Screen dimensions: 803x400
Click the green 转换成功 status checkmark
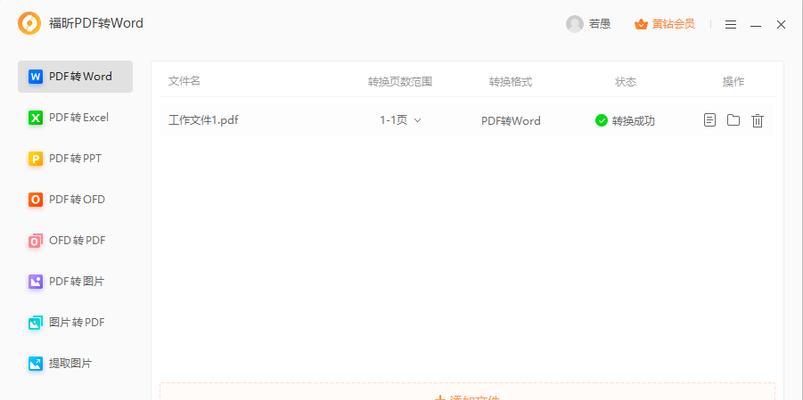click(x=601, y=120)
